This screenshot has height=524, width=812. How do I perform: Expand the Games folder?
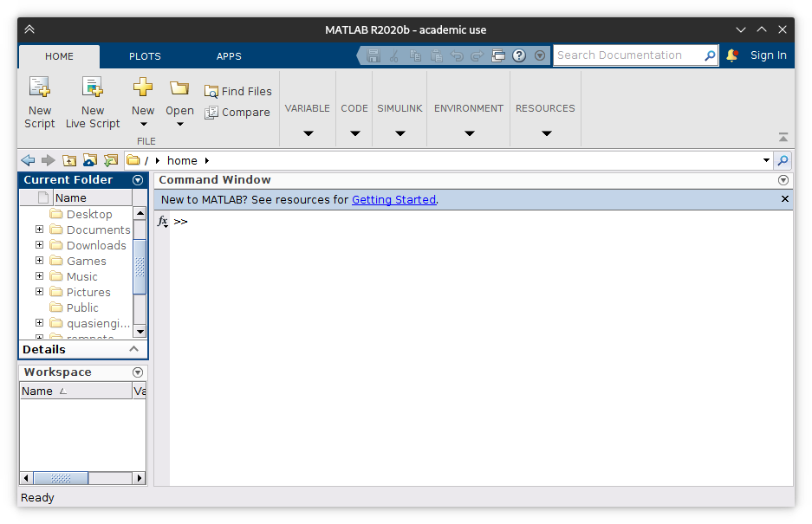(x=39, y=260)
